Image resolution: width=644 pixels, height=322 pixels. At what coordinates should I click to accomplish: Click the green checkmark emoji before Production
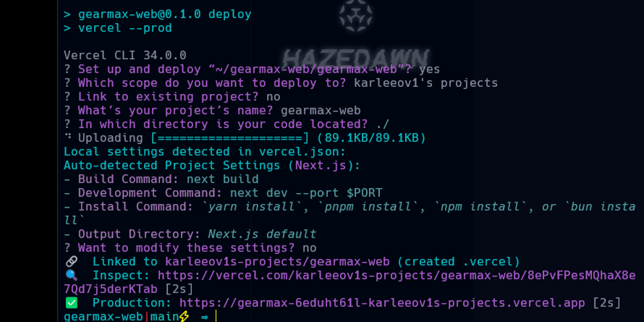tap(71, 303)
